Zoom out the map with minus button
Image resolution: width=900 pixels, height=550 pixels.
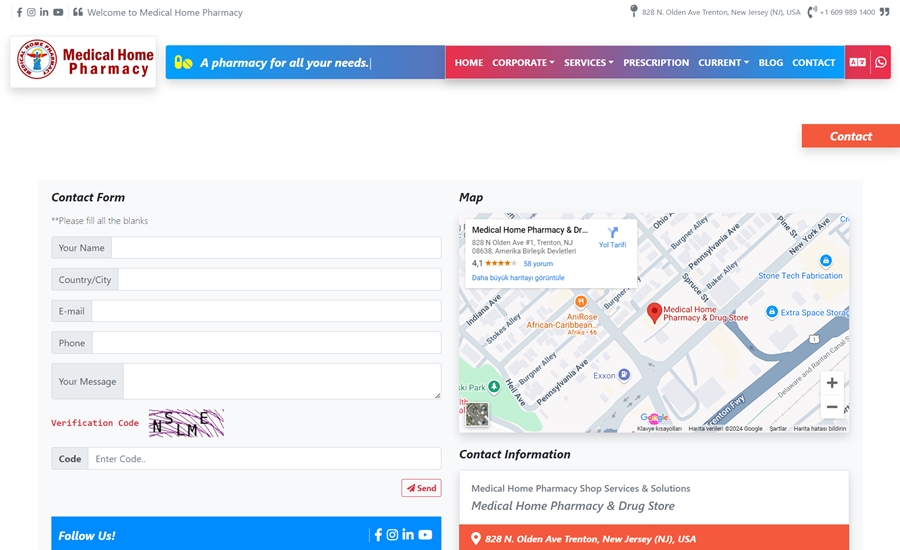pyautogui.click(x=832, y=407)
